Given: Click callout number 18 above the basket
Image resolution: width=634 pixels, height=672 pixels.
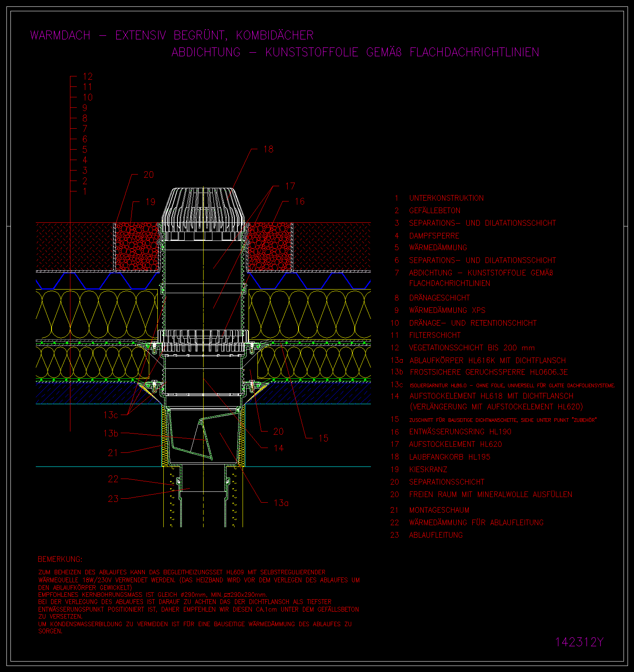Looking at the screenshot, I should [x=268, y=149].
